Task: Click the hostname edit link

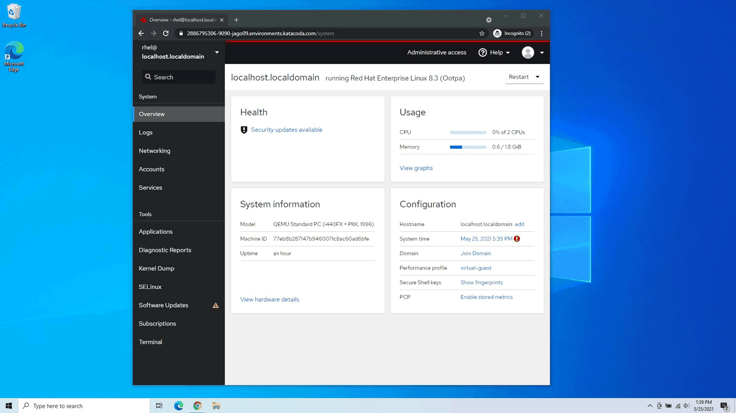Action: click(x=520, y=224)
